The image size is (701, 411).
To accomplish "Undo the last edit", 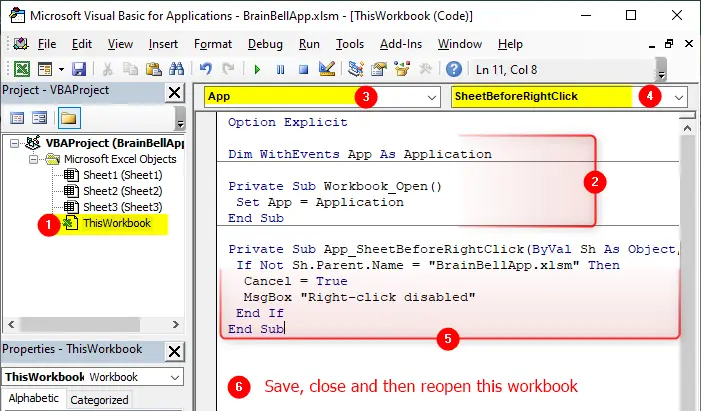I will click(205, 69).
